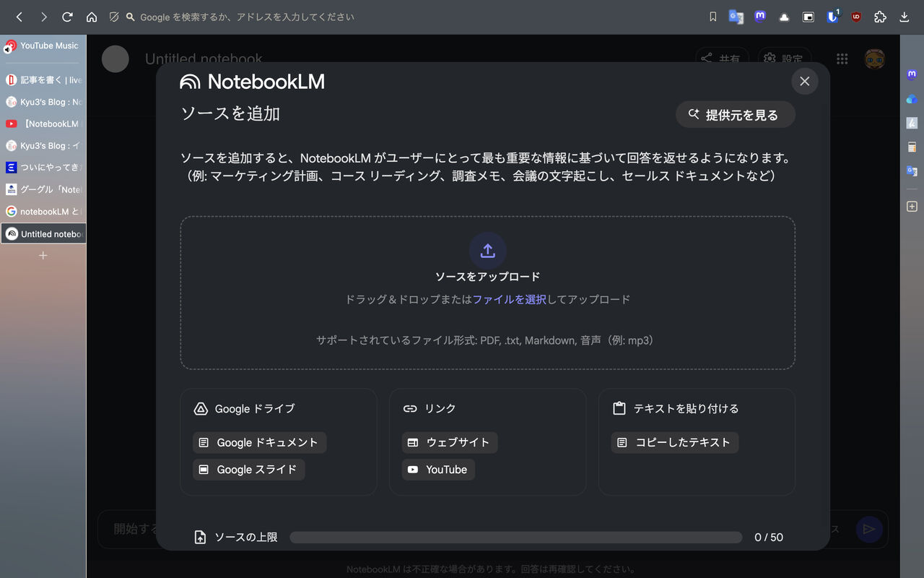Viewport: 924px width, 578px height.
Task: Click the ソースの上限 progress bar
Action: [516, 538]
